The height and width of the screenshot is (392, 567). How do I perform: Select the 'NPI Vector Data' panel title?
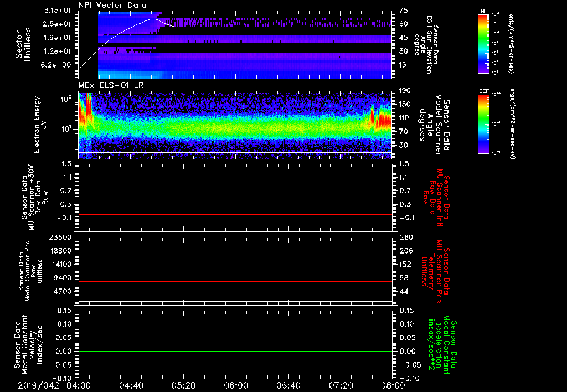point(112,5)
